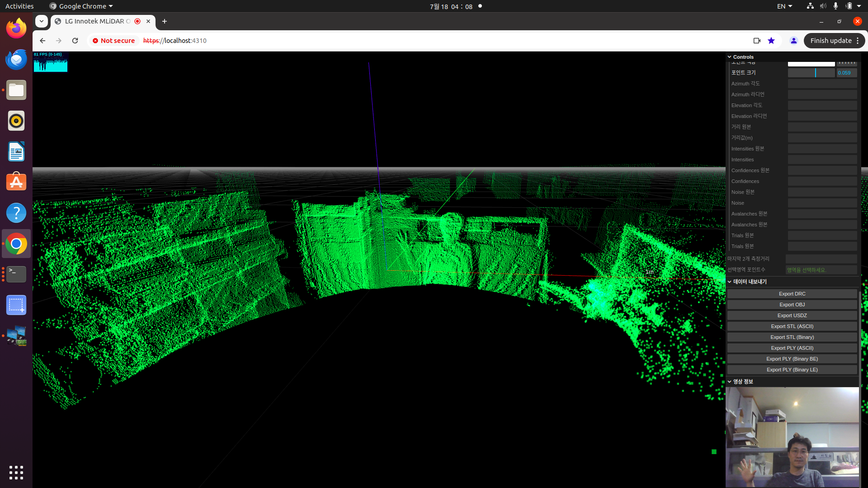Screen dimensions: 868x488
Task: Click the bookmark star icon
Action: tap(771, 41)
